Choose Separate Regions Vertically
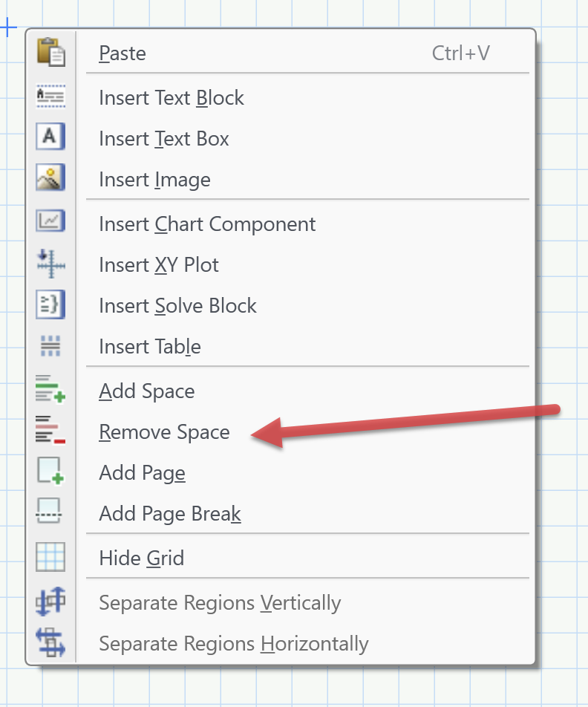Image resolution: width=588 pixels, height=707 pixels. tap(220, 603)
